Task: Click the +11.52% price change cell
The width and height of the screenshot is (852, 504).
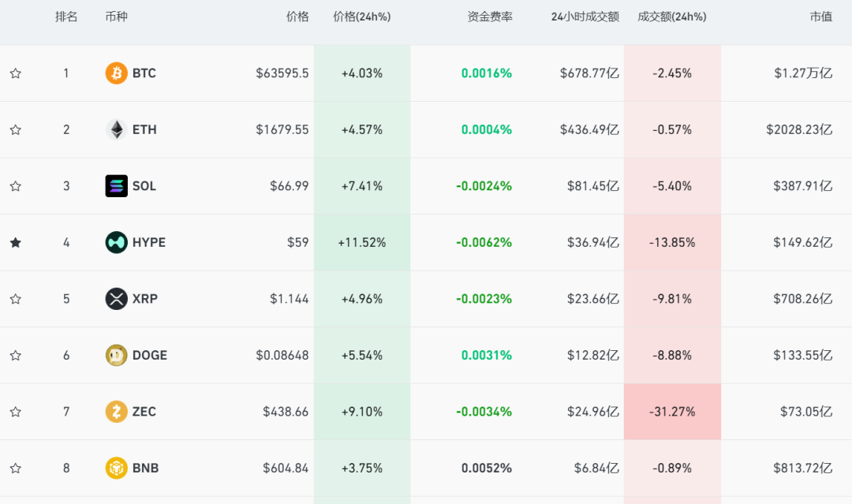Action: click(x=362, y=243)
